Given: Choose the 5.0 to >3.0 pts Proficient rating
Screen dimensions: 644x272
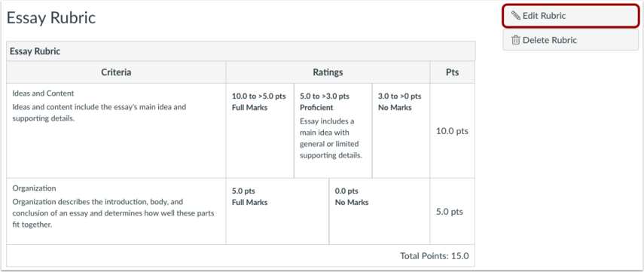Looking at the screenshot, I should (333, 130).
